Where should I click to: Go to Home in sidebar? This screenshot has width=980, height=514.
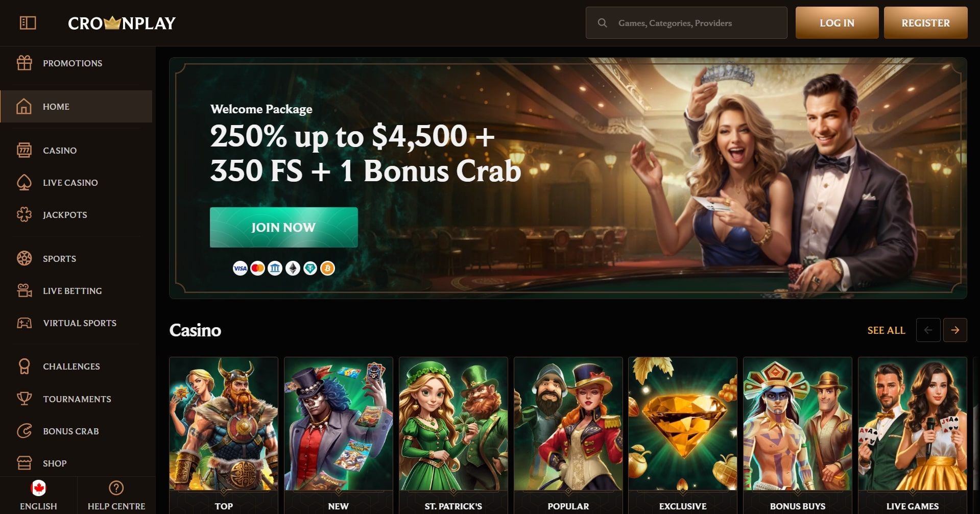[76, 106]
